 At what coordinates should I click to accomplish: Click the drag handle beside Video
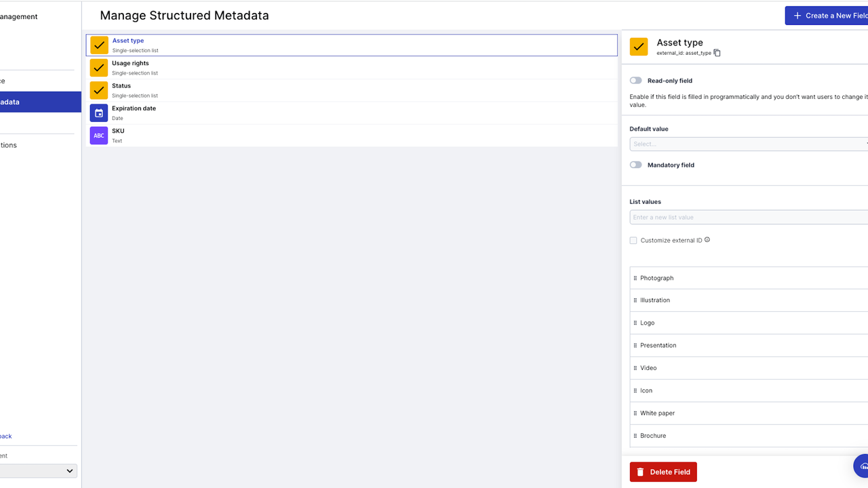pos(635,368)
